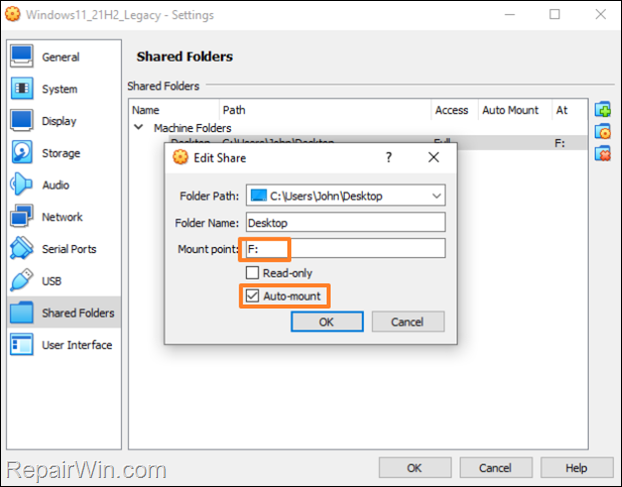Viewport: 622px width, 487px height.
Task: Open Help in the Settings window
Action: tap(576, 468)
